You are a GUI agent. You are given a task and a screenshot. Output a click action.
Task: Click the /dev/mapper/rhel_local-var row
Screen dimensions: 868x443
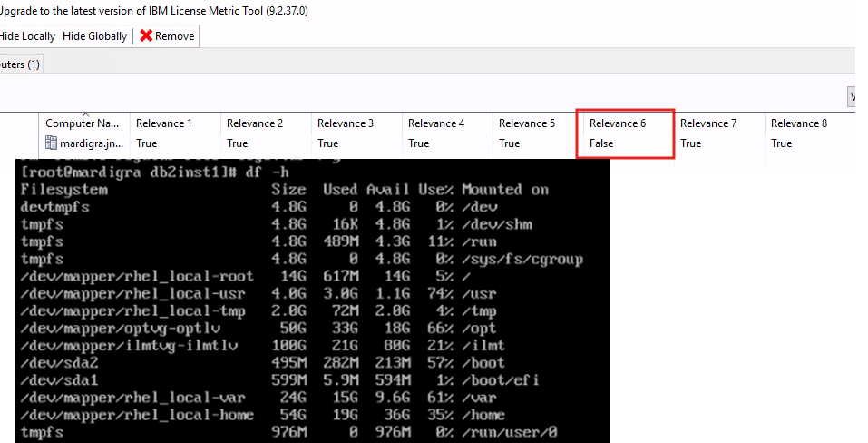coord(258,398)
